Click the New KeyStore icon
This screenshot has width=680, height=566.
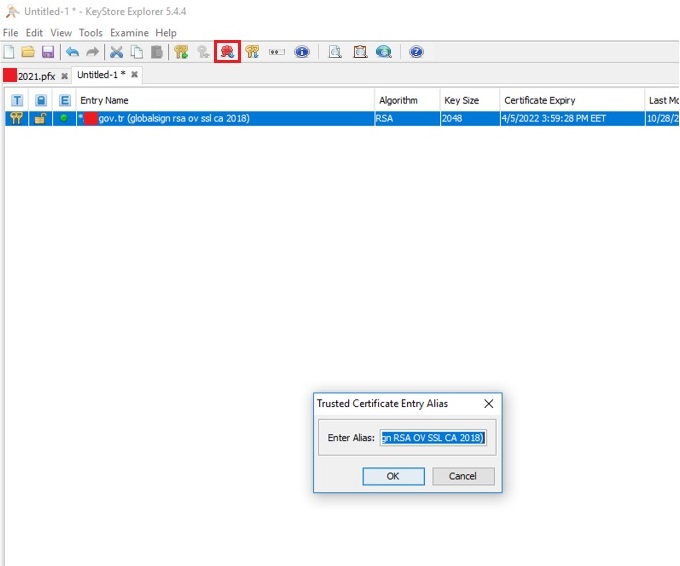(9, 52)
